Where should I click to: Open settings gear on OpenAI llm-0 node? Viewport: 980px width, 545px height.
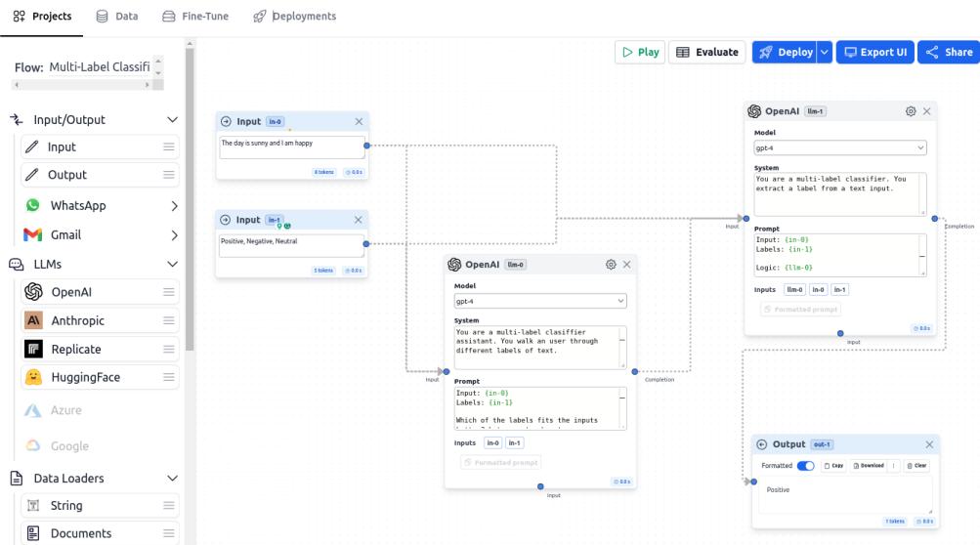click(611, 265)
